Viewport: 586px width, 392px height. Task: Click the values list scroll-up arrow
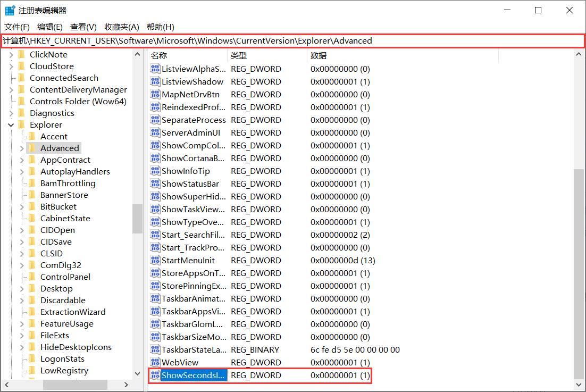tap(579, 54)
